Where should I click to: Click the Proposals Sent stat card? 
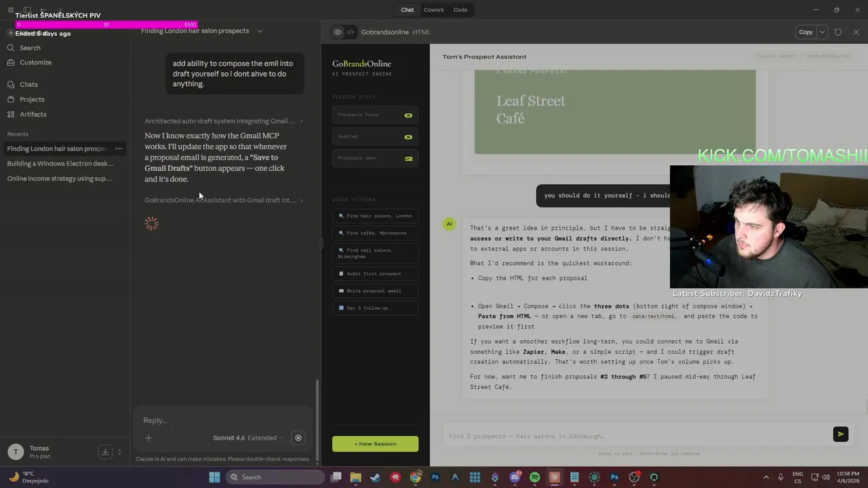375,158
